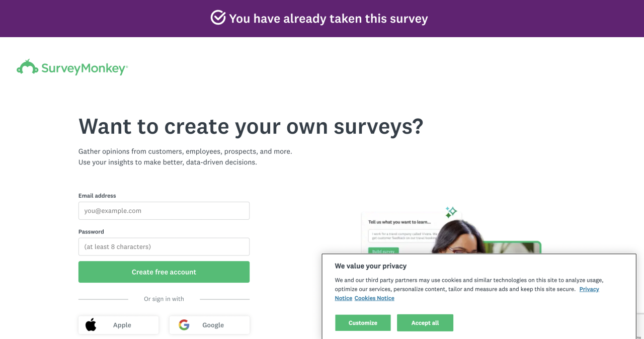
Task: Focus the Password input field
Action: 164,247
